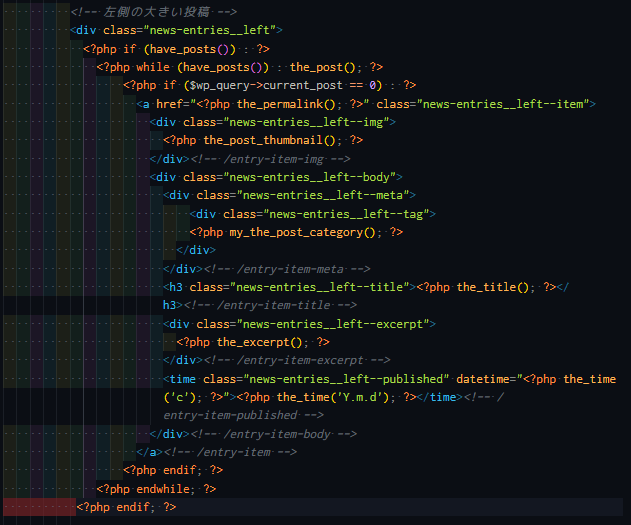Click 'news-entries__left' class value in opening div
631x525 pixels.
[212, 30]
